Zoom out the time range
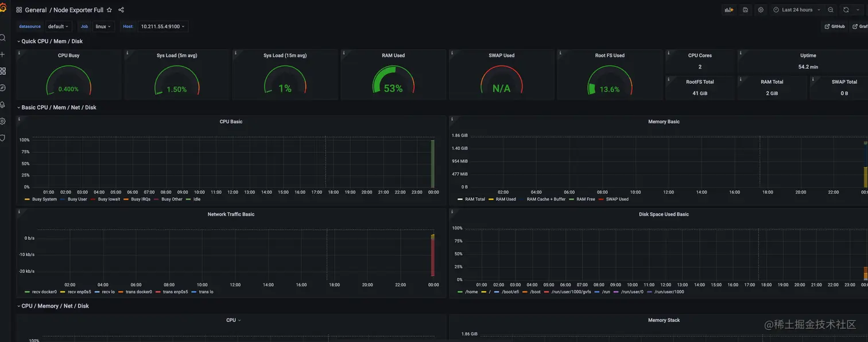 pyautogui.click(x=831, y=10)
